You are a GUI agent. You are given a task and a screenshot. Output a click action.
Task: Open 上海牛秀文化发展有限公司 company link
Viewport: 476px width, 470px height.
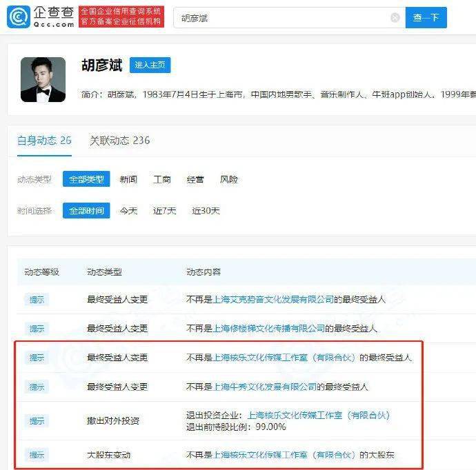point(265,387)
